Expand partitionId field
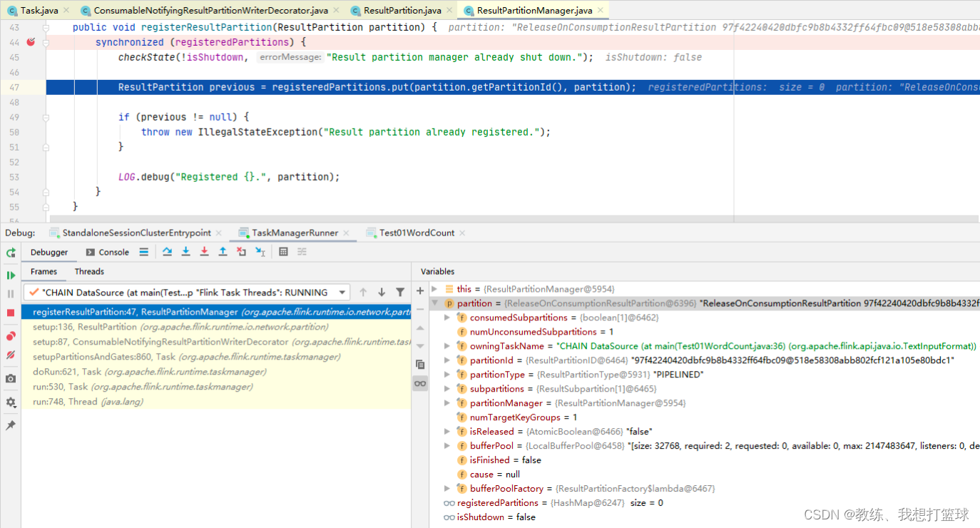The image size is (980, 528). pos(447,360)
